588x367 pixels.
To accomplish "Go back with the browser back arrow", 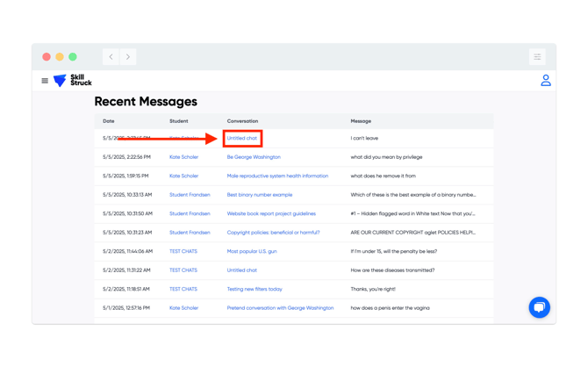I will 111,57.
